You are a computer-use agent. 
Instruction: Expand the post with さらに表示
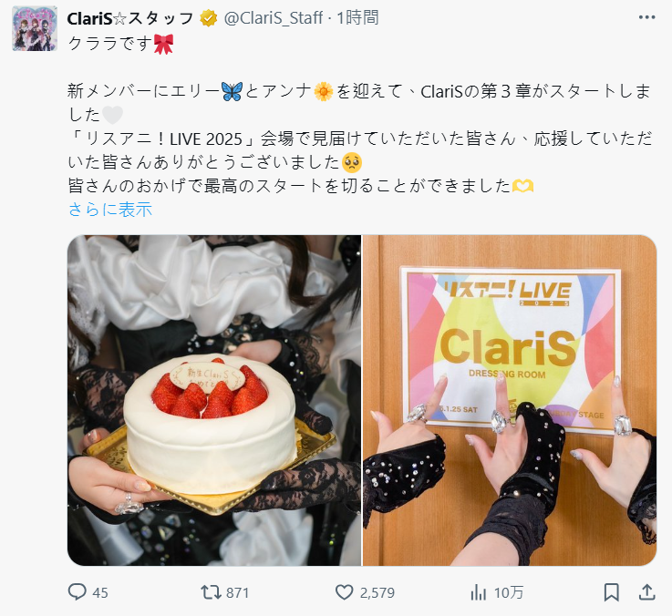pyautogui.click(x=110, y=210)
